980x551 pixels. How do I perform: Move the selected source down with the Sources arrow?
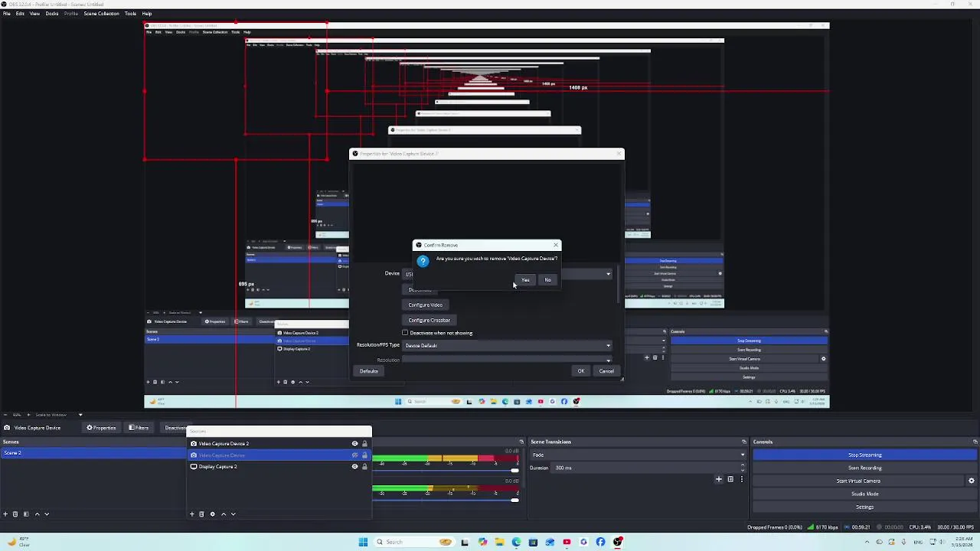click(x=233, y=514)
